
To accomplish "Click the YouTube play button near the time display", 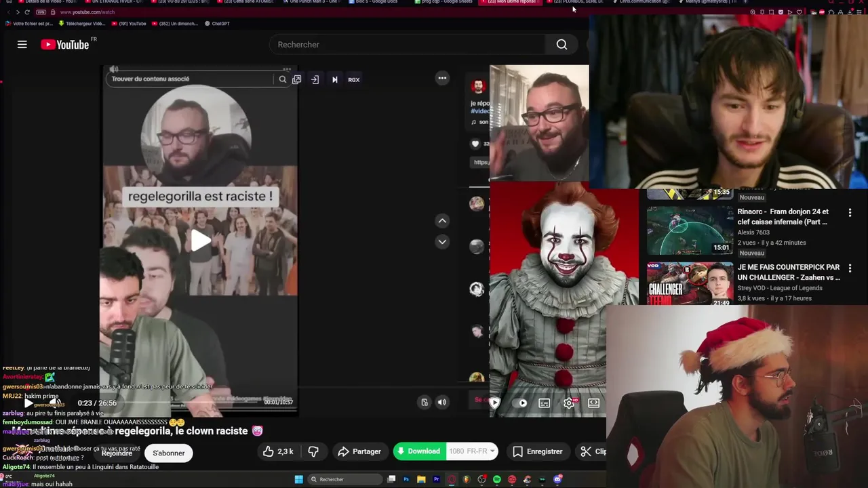I will pos(28,403).
